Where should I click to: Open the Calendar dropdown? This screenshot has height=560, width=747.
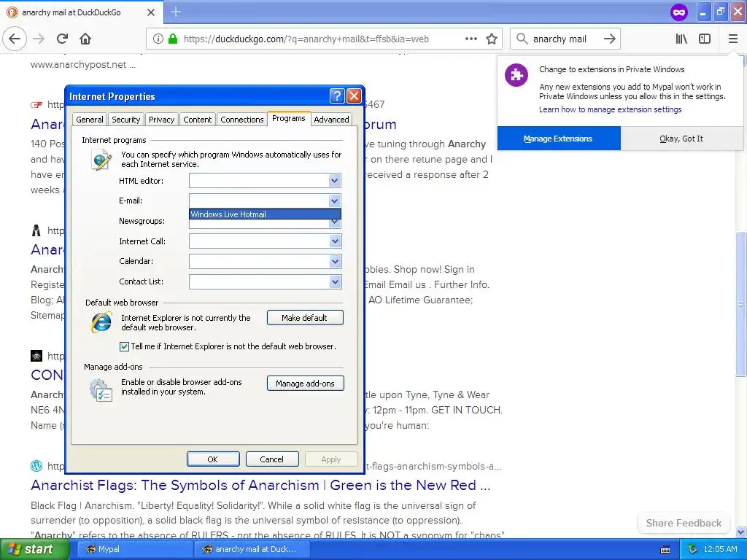click(x=335, y=262)
